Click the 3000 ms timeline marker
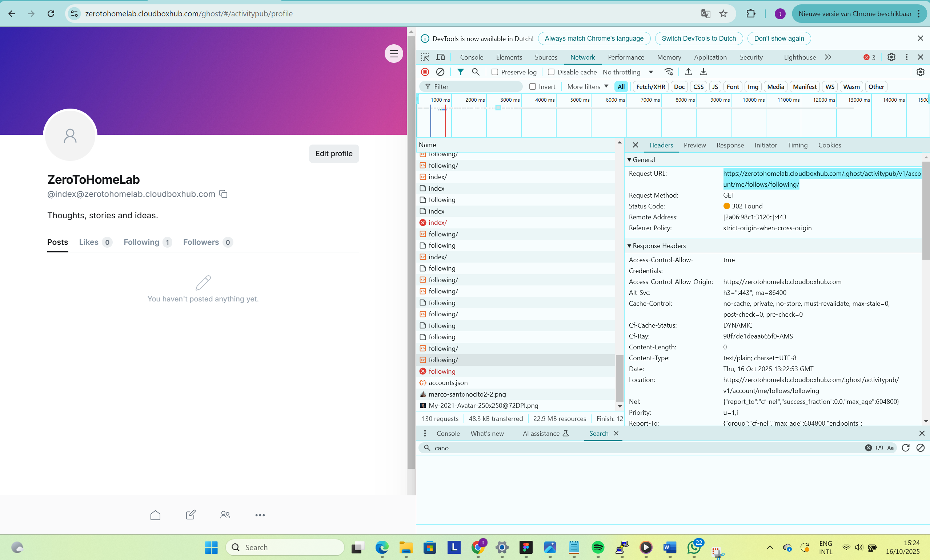Image resolution: width=930 pixels, height=560 pixels. pos(510,100)
